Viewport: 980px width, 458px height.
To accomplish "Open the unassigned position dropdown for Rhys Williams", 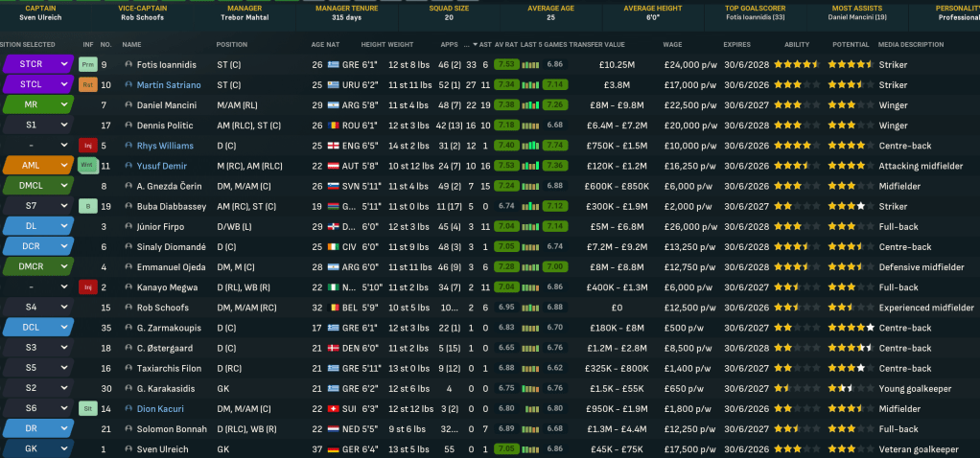I will point(65,146).
